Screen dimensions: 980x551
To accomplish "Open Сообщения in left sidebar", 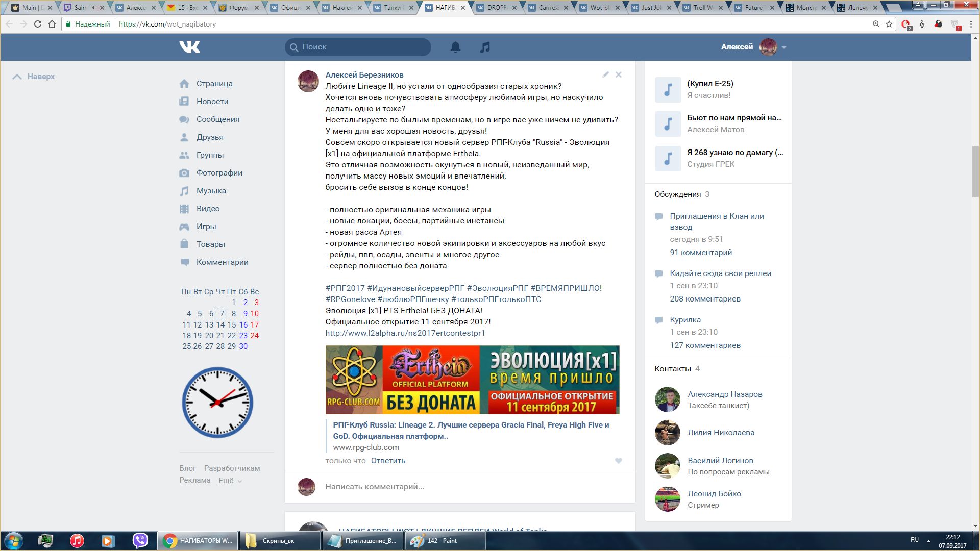I will 218,119.
